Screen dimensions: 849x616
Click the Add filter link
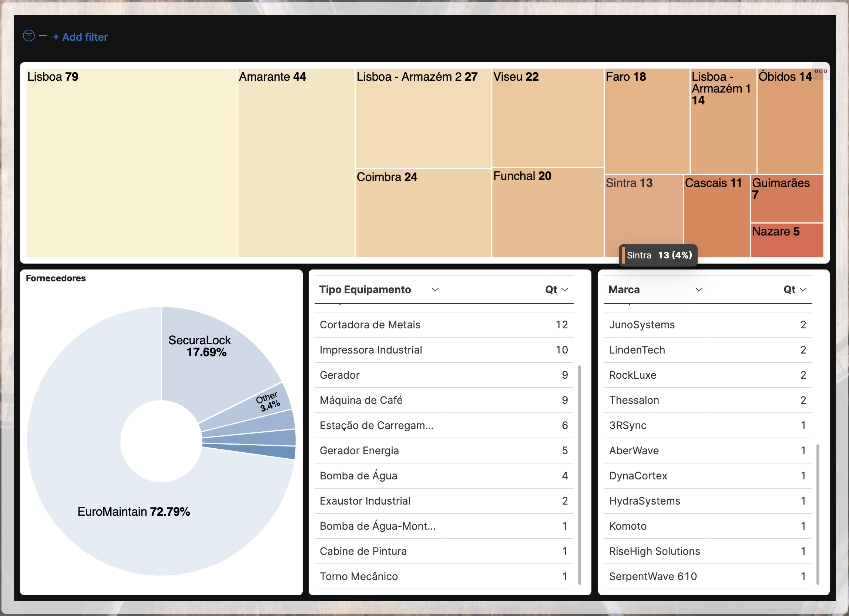tap(80, 37)
